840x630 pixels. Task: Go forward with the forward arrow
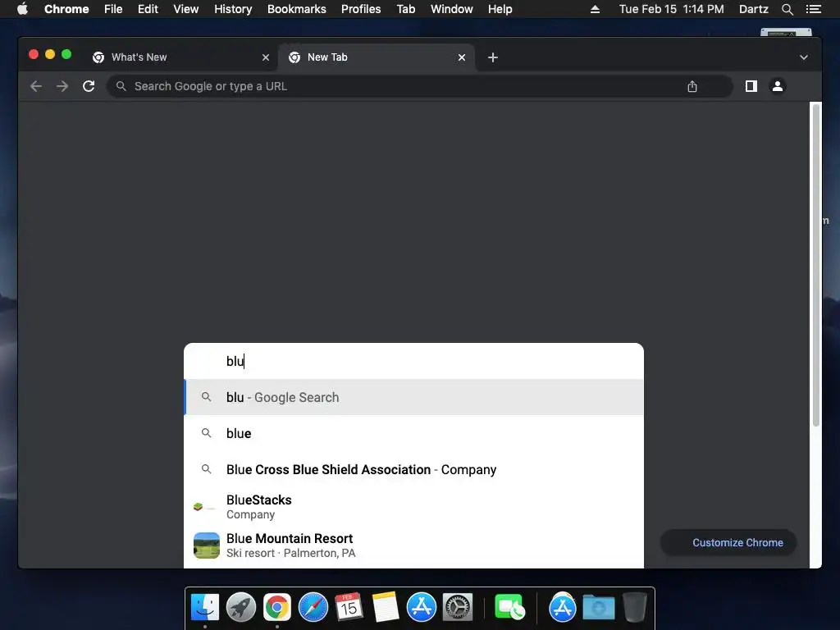tap(62, 86)
